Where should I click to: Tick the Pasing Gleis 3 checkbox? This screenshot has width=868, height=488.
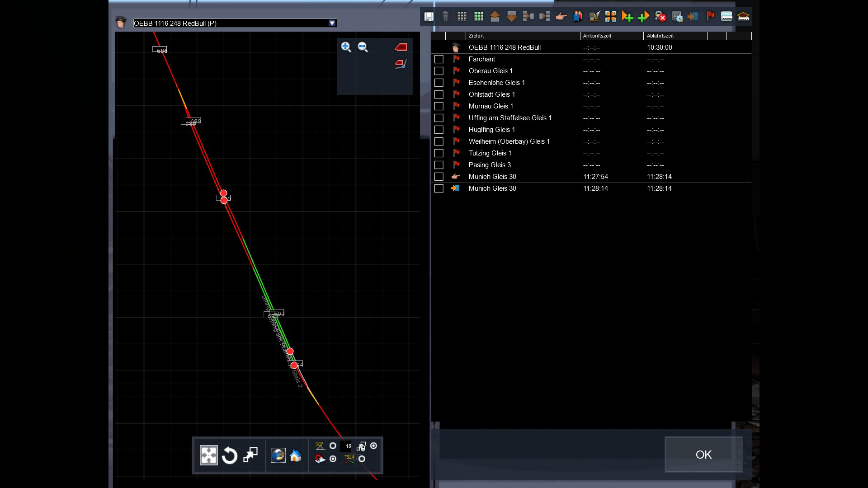(439, 165)
